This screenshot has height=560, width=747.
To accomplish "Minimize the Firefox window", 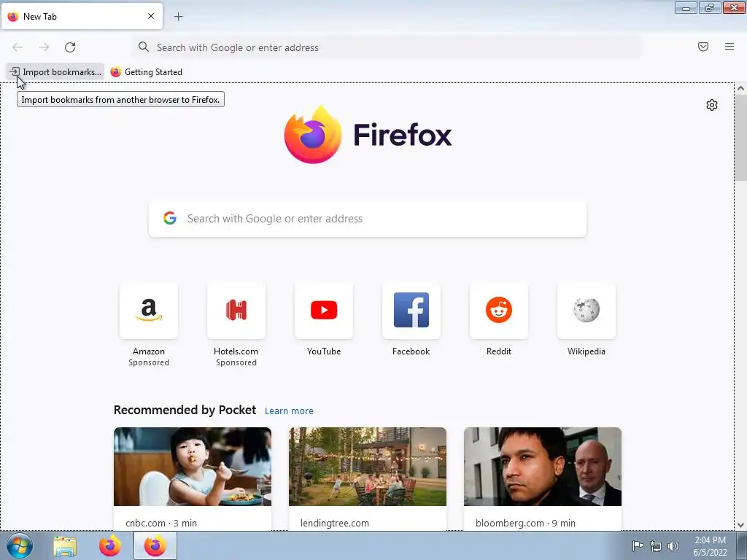I will click(x=686, y=7).
